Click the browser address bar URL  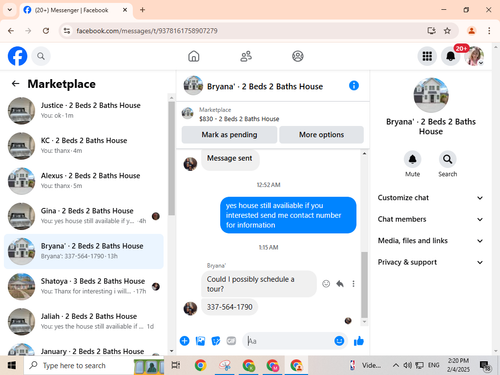tap(147, 31)
